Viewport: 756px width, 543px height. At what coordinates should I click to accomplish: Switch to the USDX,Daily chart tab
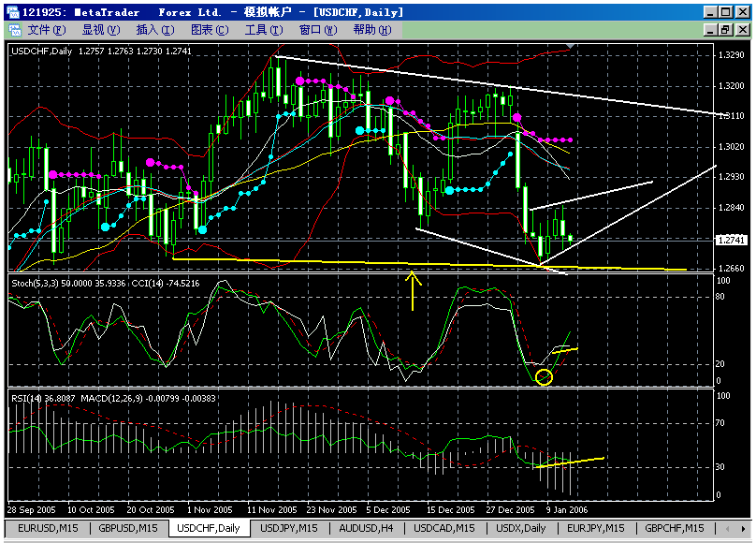[x=521, y=528]
